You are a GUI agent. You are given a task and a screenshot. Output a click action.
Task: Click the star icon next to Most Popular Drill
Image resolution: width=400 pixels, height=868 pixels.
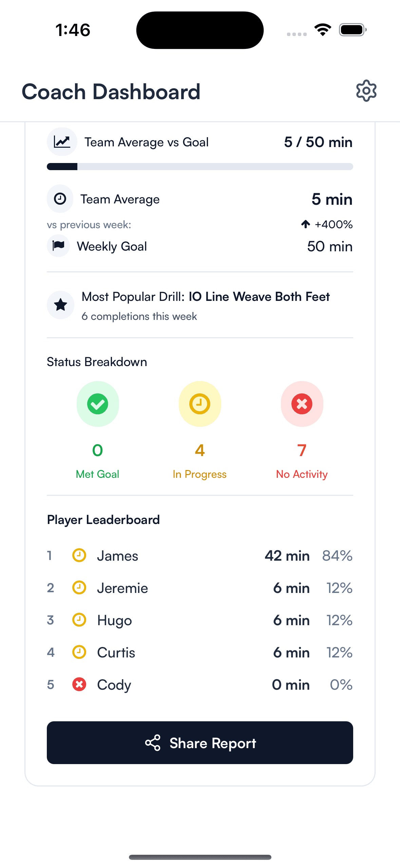pos(60,305)
